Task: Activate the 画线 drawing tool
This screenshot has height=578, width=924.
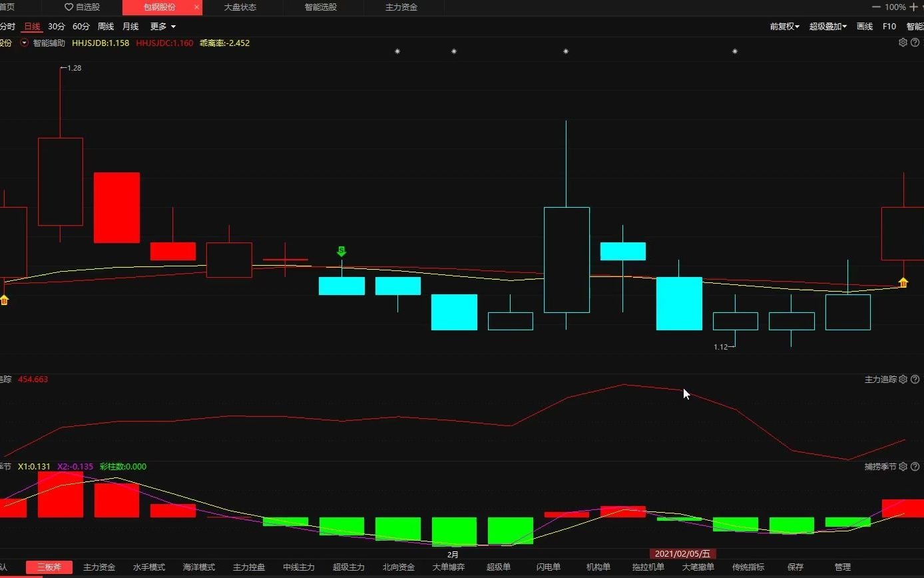Action: 865,27
